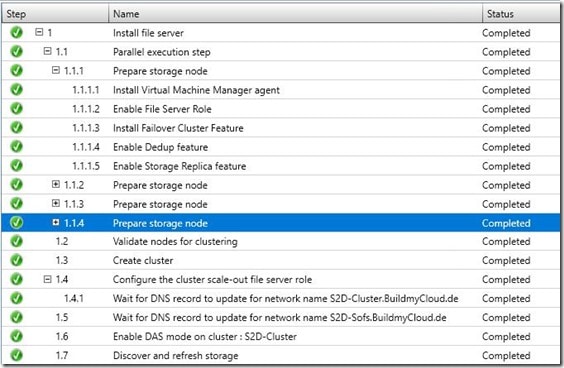Sort by the Step column header
Image resolution: width=564 pixels, height=368 pixels.
[55, 14]
